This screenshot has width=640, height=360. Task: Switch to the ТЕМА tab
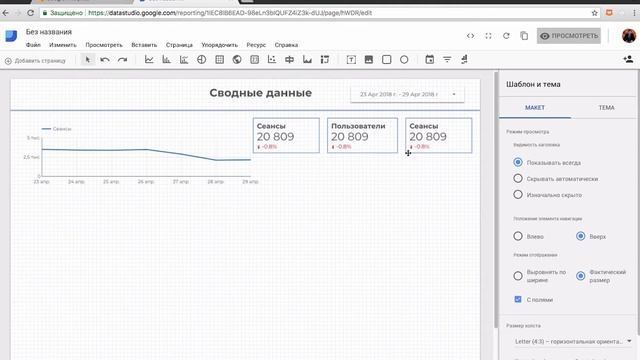point(606,108)
